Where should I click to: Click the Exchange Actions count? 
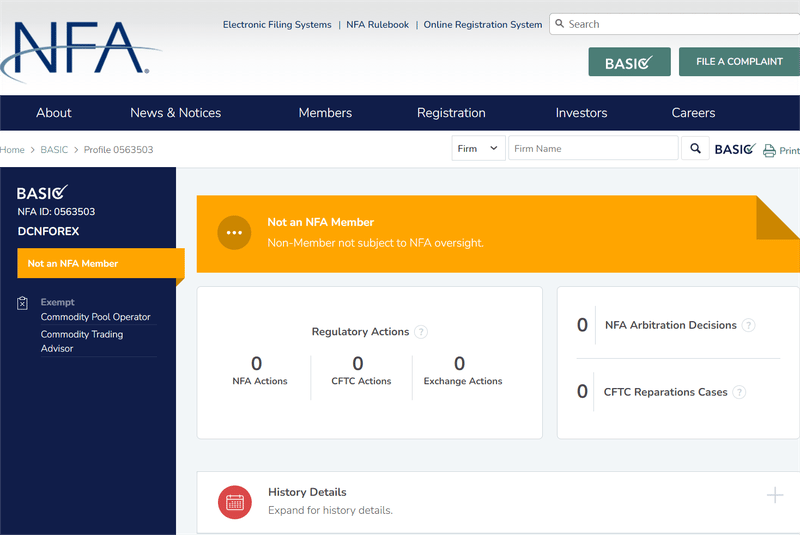coord(459,363)
